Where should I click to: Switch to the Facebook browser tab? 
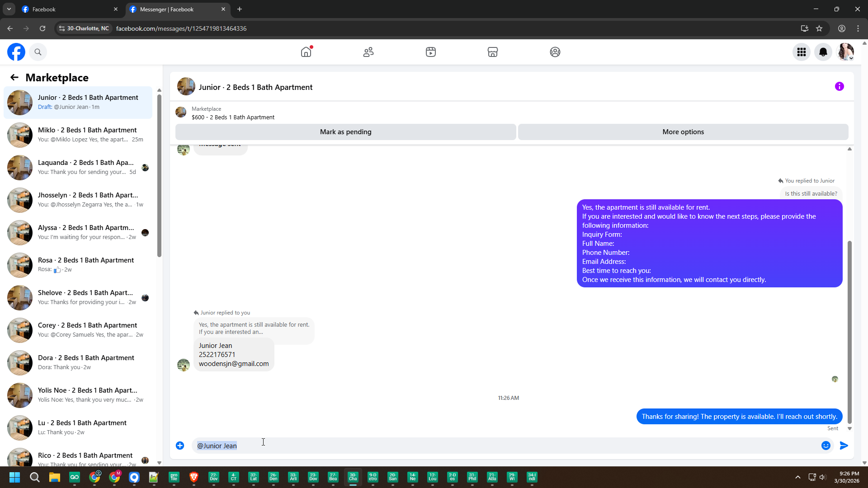pos(68,9)
